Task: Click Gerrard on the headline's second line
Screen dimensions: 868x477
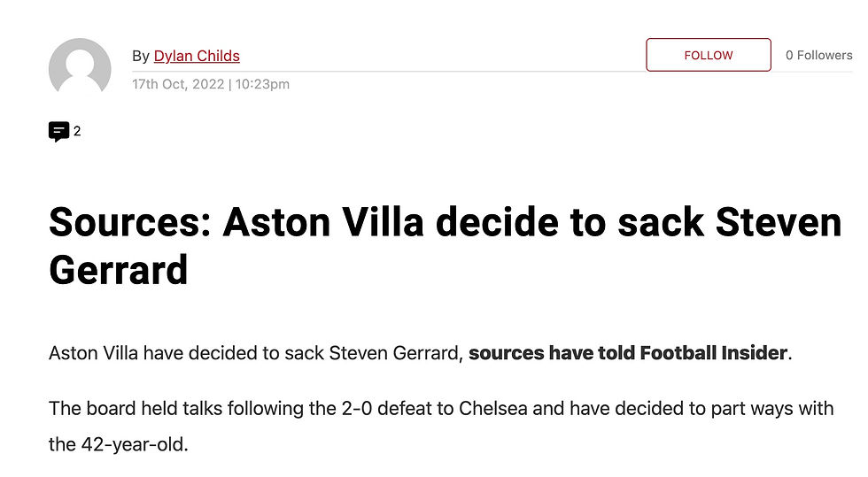Action: point(119,268)
